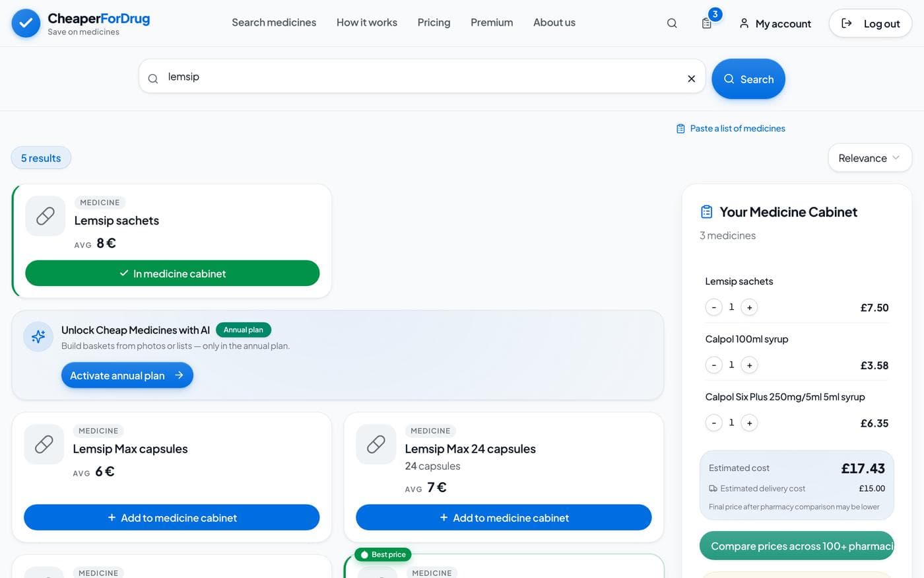
Task: Click the Best price badge
Action: (x=383, y=554)
